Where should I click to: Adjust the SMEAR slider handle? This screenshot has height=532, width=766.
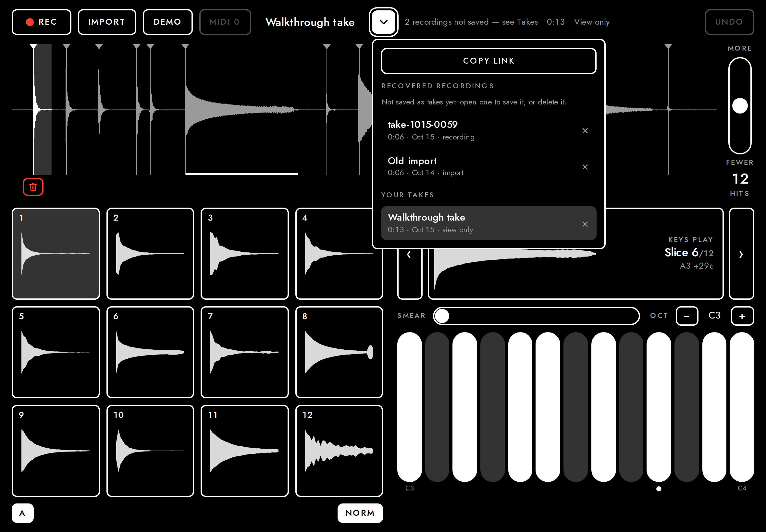tap(442, 316)
